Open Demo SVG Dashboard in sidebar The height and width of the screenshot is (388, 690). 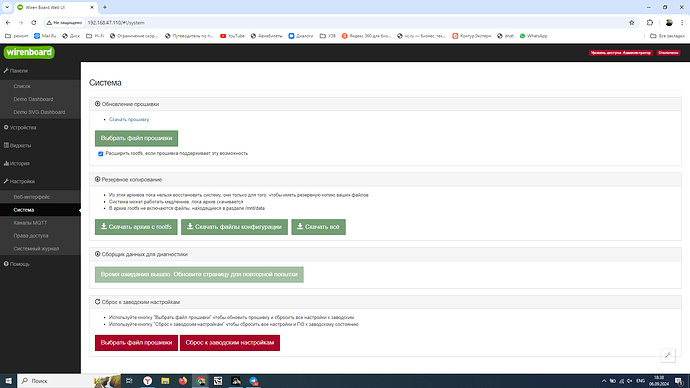[x=40, y=112]
